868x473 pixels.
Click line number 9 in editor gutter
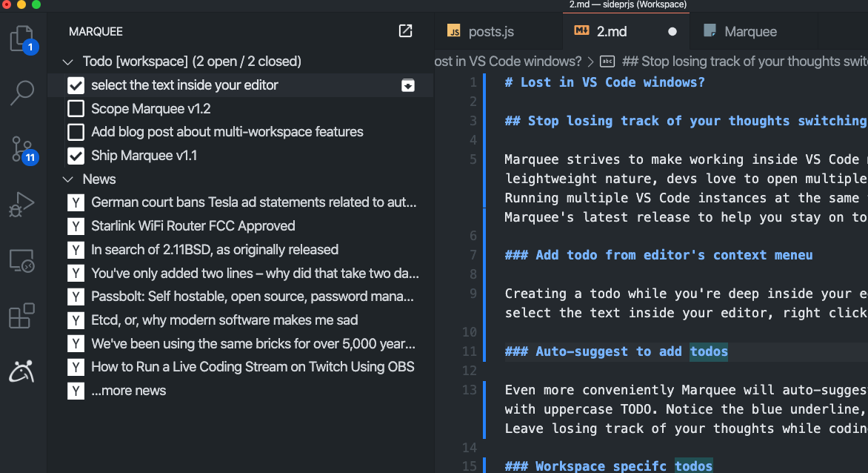tap(473, 294)
